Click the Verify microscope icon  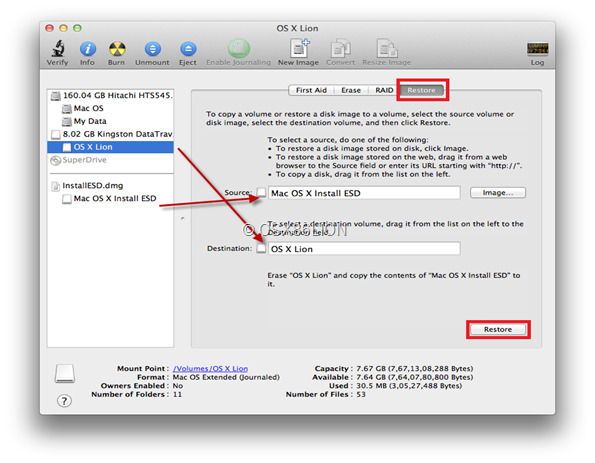click(x=58, y=49)
